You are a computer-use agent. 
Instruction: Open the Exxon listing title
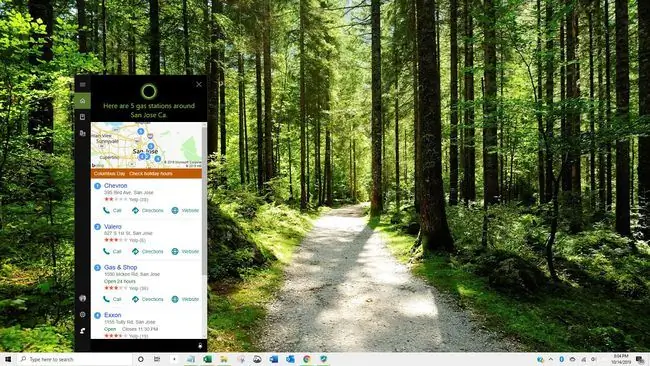pyautogui.click(x=112, y=315)
